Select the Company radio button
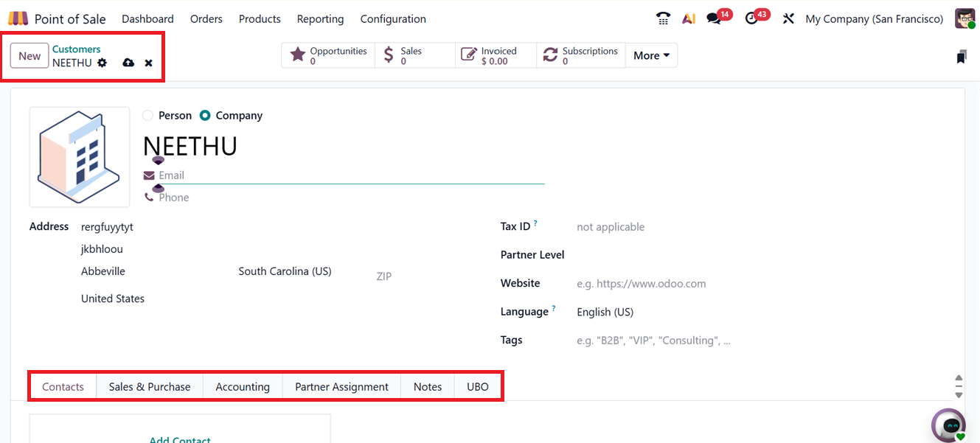 (x=205, y=116)
